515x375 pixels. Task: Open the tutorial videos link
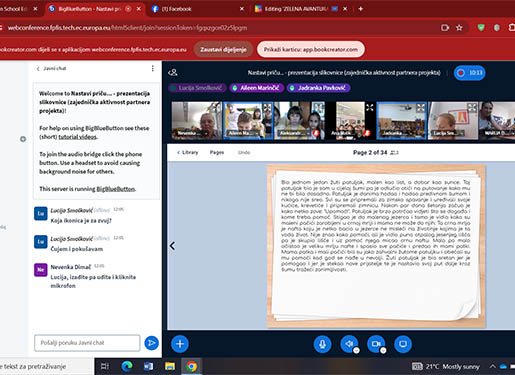[x=77, y=137]
